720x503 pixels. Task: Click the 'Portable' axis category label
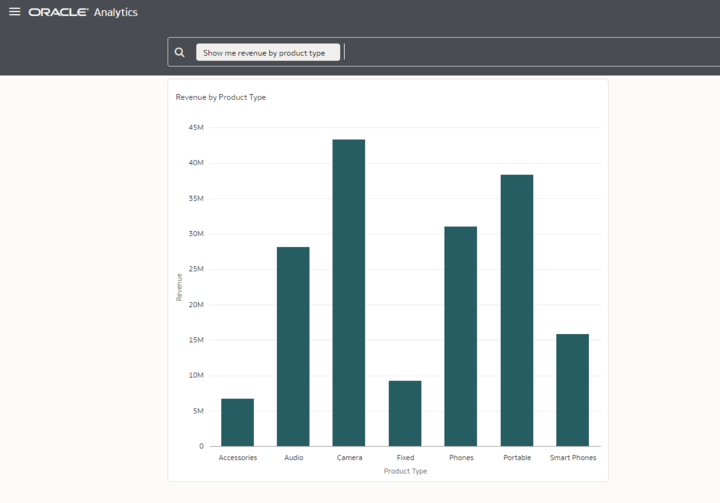517,458
